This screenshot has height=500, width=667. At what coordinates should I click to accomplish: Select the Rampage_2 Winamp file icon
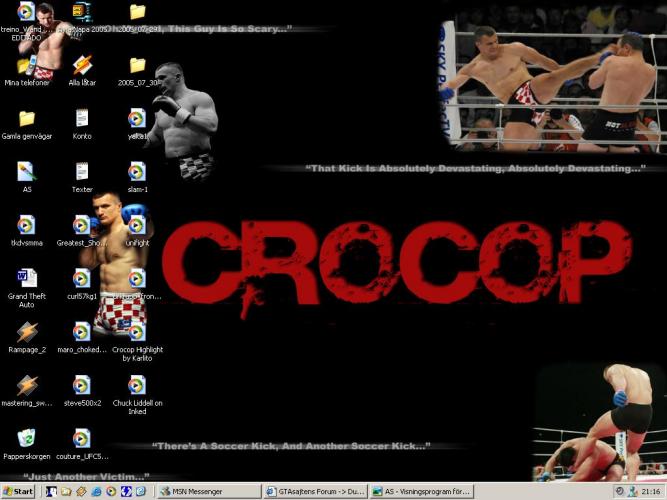[x=26, y=332]
